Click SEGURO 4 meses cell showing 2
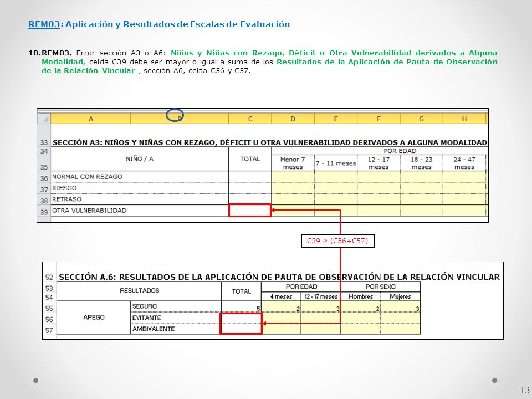This screenshot has height=399, width=532. coord(282,306)
